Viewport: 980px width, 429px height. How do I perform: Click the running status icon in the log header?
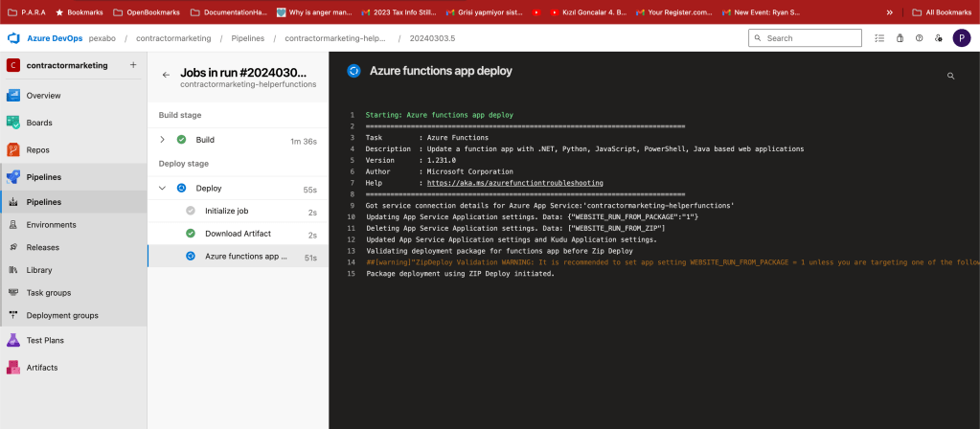pyautogui.click(x=353, y=71)
